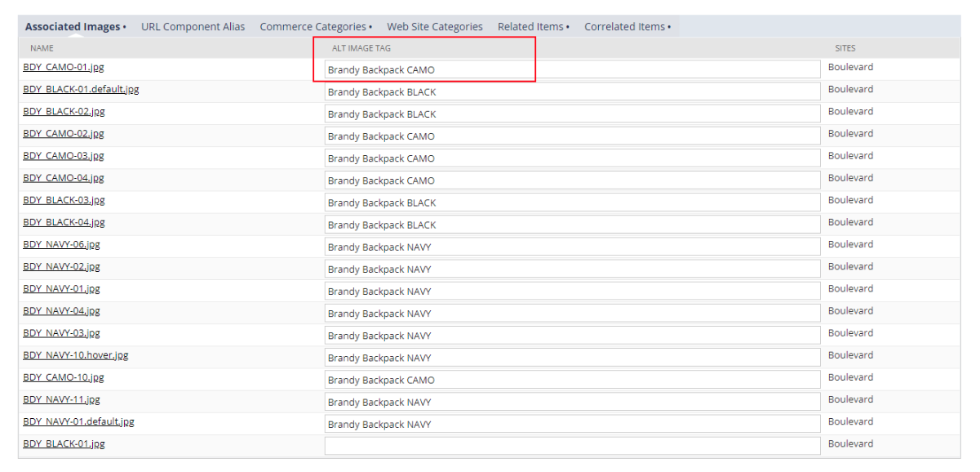Select the Associated Images tab

pos(75,27)
